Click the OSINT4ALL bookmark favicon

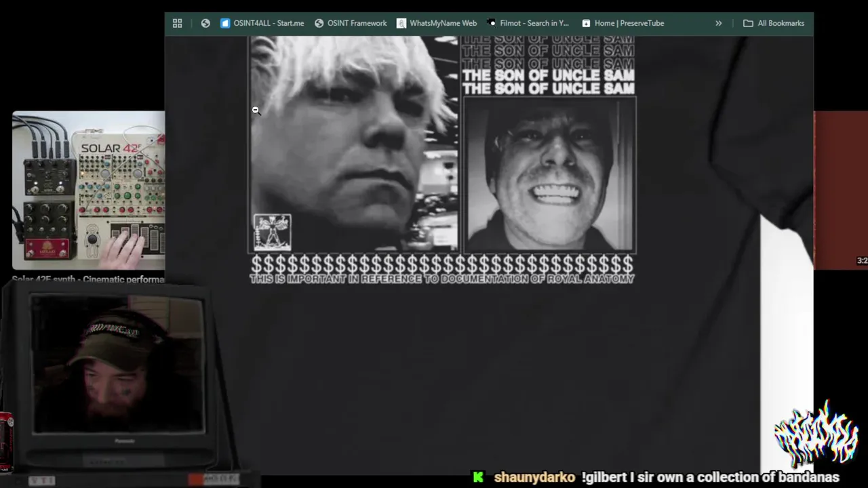click(225, 23)
